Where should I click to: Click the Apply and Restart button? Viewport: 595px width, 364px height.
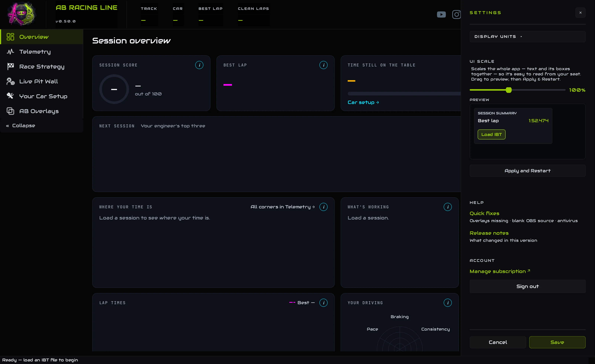(527, 171)
